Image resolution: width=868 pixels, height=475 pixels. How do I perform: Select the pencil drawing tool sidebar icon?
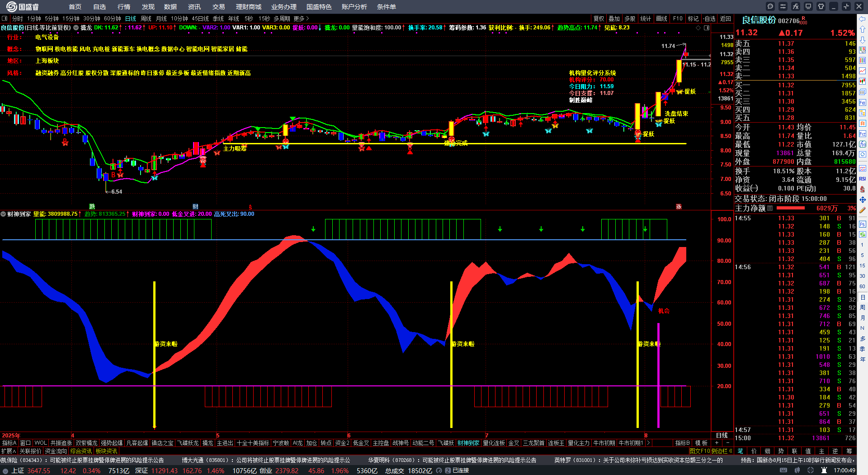coord(863,210)
